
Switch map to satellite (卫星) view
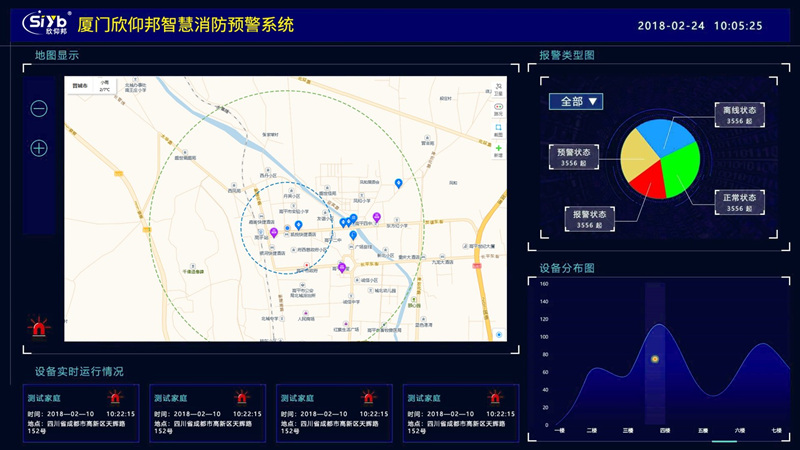coord(498,89)
